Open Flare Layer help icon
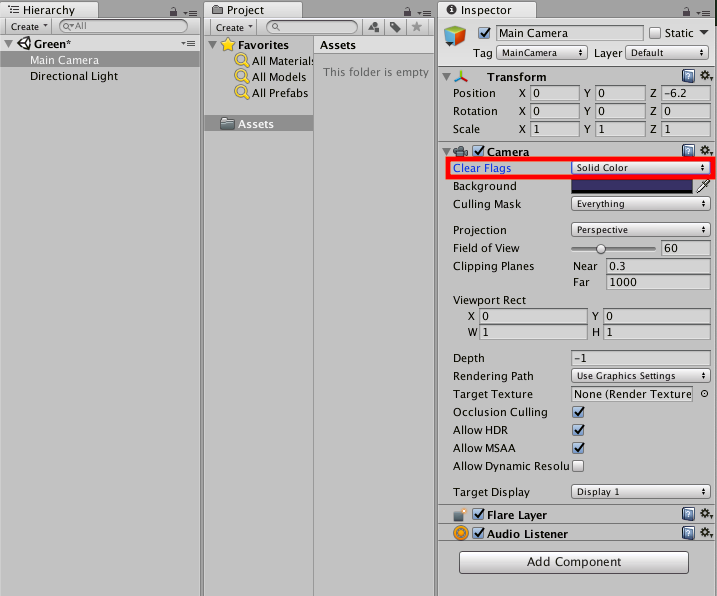This screenshot has height=596, width=717. point(688,514)
